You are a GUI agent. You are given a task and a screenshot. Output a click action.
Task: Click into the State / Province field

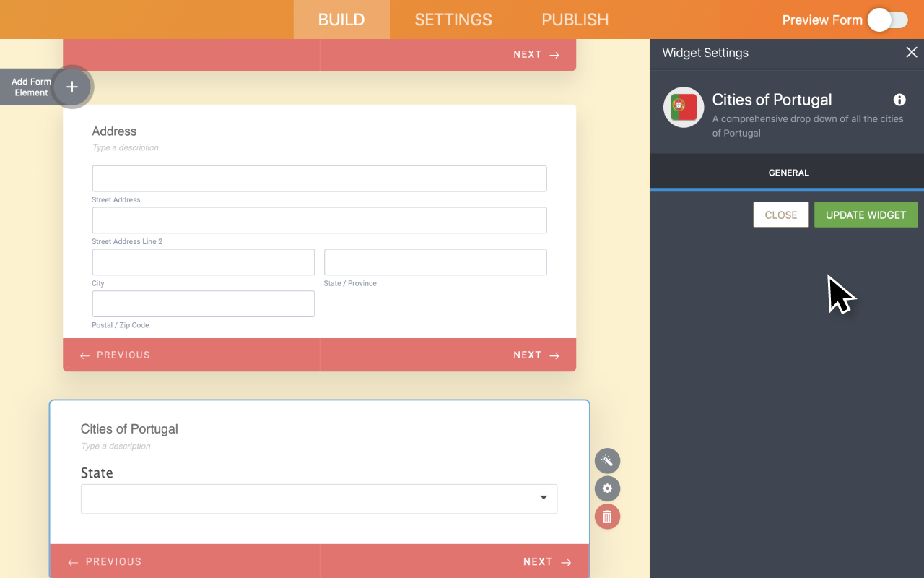[x=435, y=262]
